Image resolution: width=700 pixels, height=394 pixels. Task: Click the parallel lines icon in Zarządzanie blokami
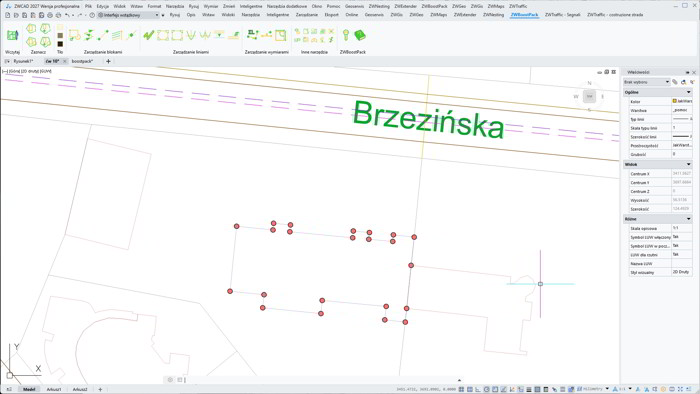(117, 35)
